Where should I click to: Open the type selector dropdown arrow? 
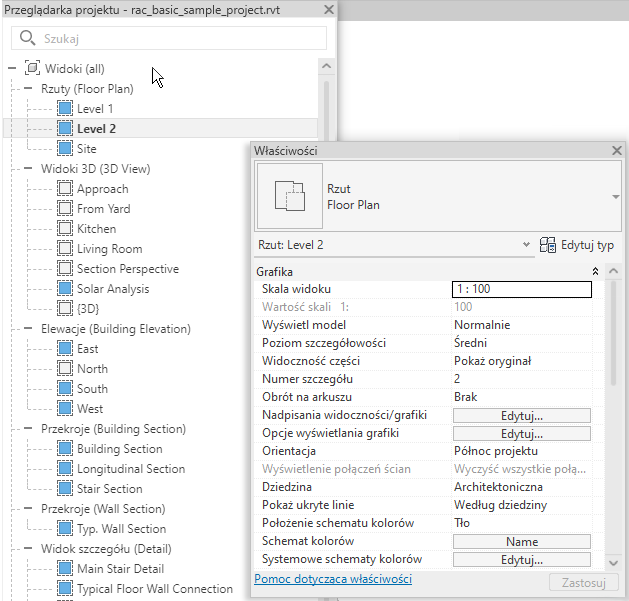pos(615,197)
